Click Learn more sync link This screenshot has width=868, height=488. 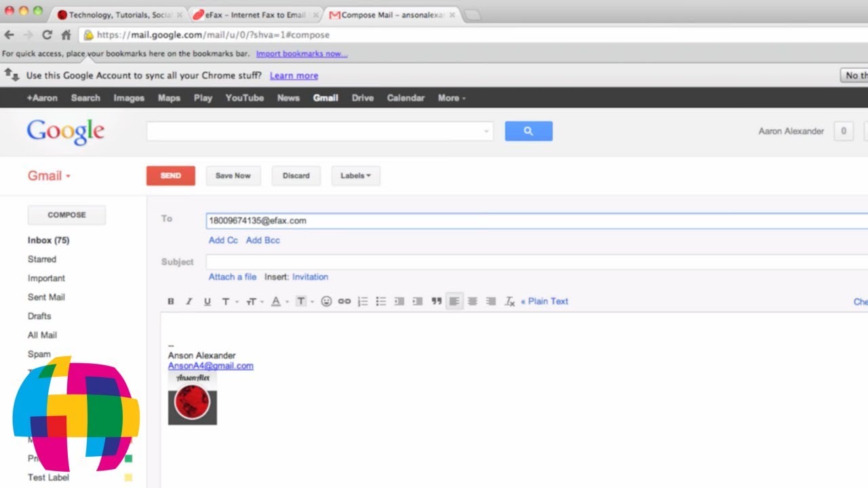click(294, 76)
